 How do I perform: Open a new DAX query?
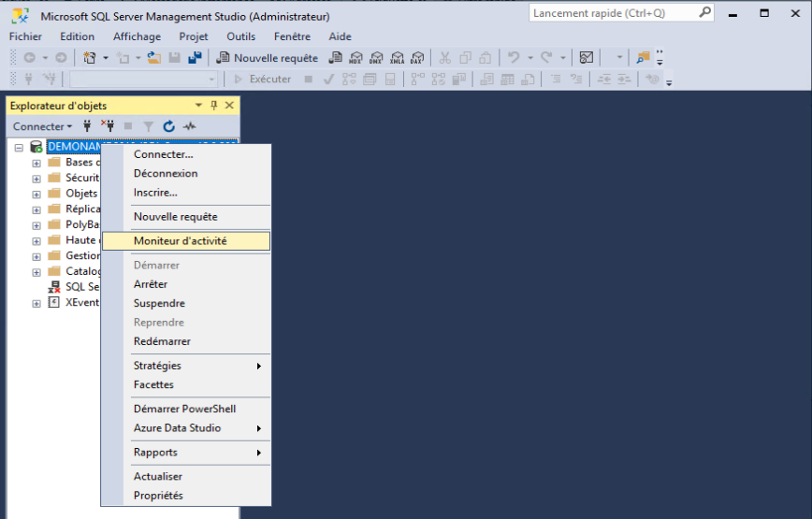pos(417,57)
